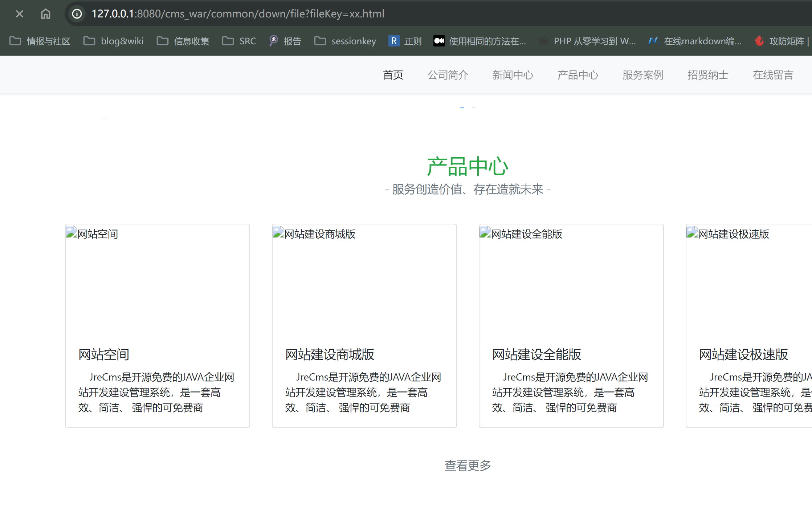The width and height of the screenshot is (812, 508).
Task: Open the PHP 从零学习到 W... bookmark
Action: coord(587,41)
